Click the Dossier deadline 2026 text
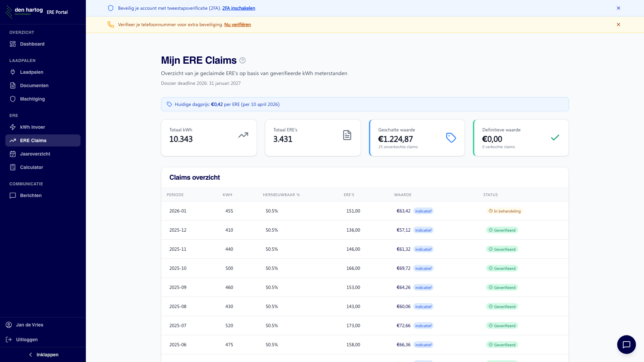Viewport: 644px width, 362px height. click(201, 83)
